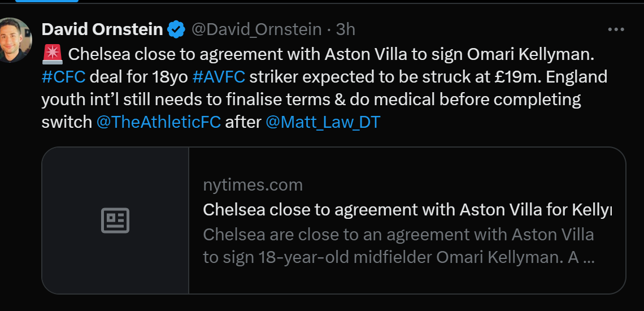Screen dimensions: 644x311
Task: Click the 3h tweet timestamp
Action: click(x=345, y=29)
